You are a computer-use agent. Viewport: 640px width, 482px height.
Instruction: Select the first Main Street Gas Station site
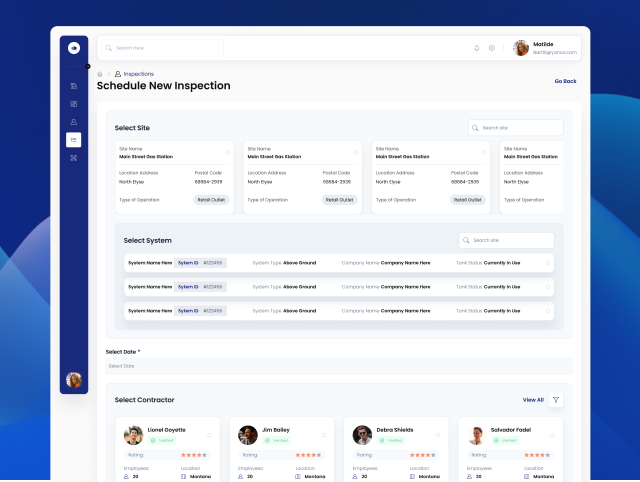point(228,152)
